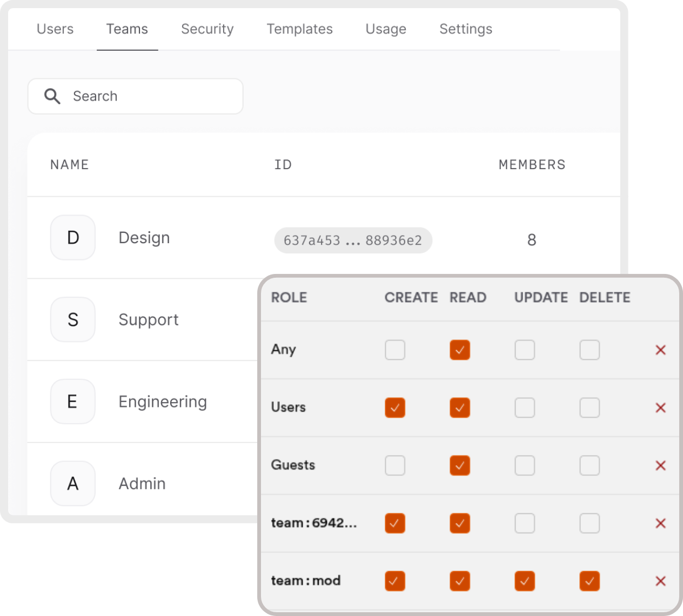Image resolution: width=683 pixels, height=616 pixels.
Task: Remove the Any role row
Action: pos(660,350)
